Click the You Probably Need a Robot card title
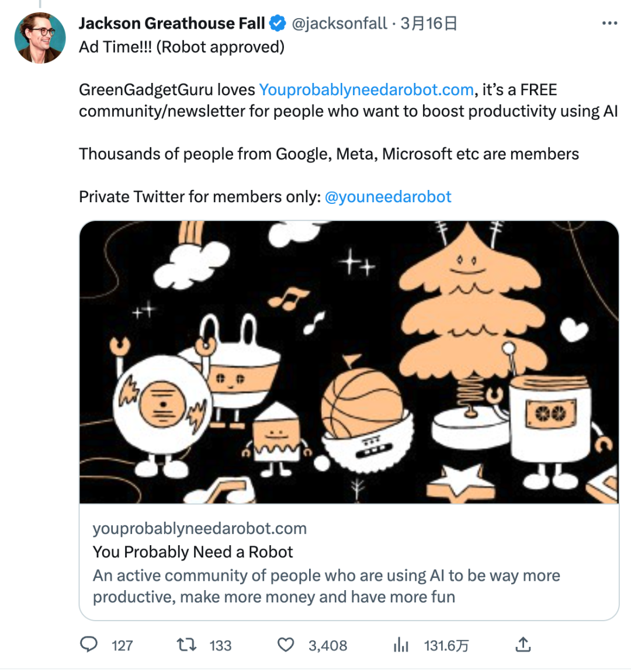 pyautogui.click(x=193, y=552)
